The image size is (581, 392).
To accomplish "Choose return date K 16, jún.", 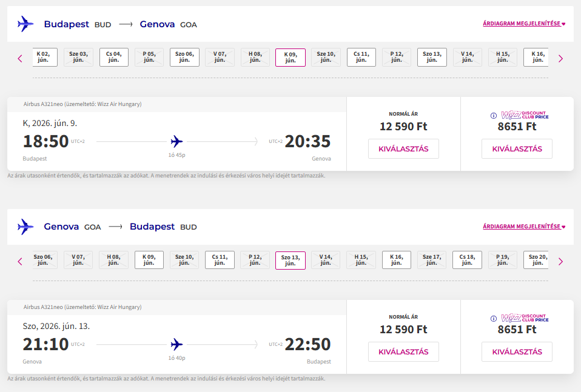I will pyautogui.click(x=397, y=260).
